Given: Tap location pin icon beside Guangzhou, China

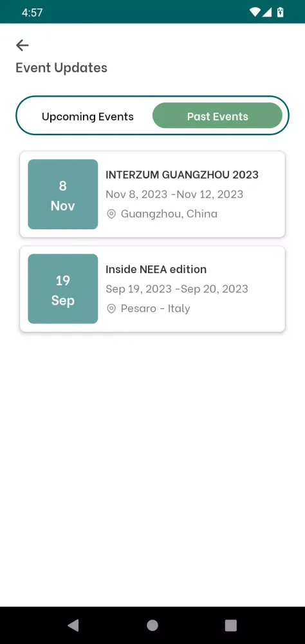Looking at the screenshot, I should pyautogui.click(x=111, y=214).
